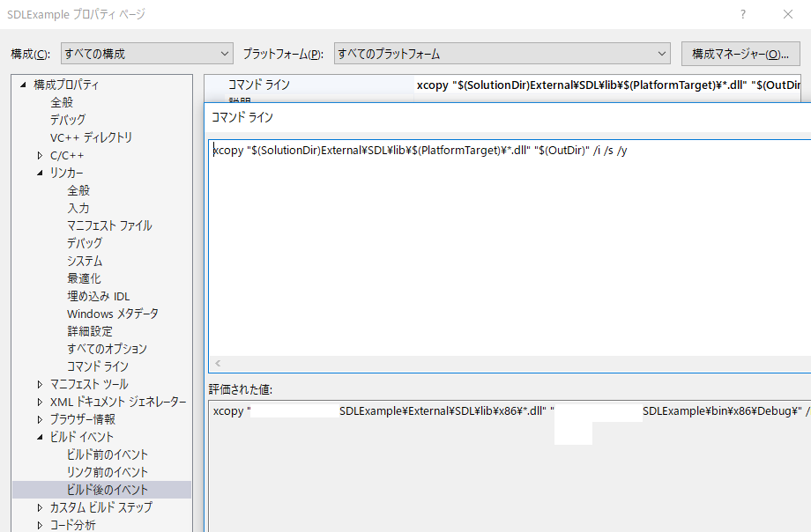Select 詳細設定 under リンカー

90,331
